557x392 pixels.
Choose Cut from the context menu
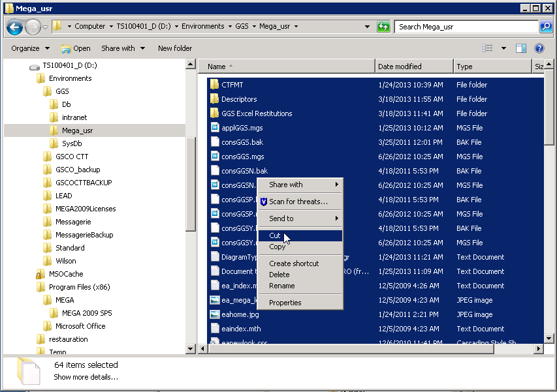coord(275,235)
